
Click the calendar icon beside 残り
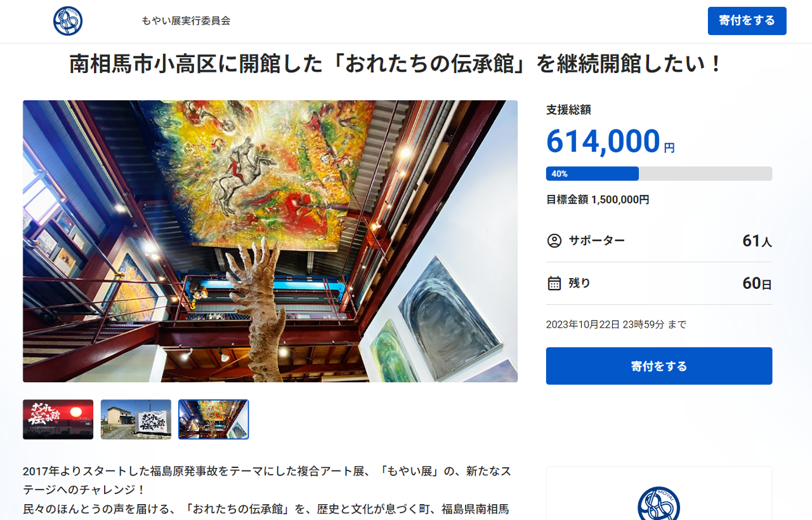click(554, 283)
